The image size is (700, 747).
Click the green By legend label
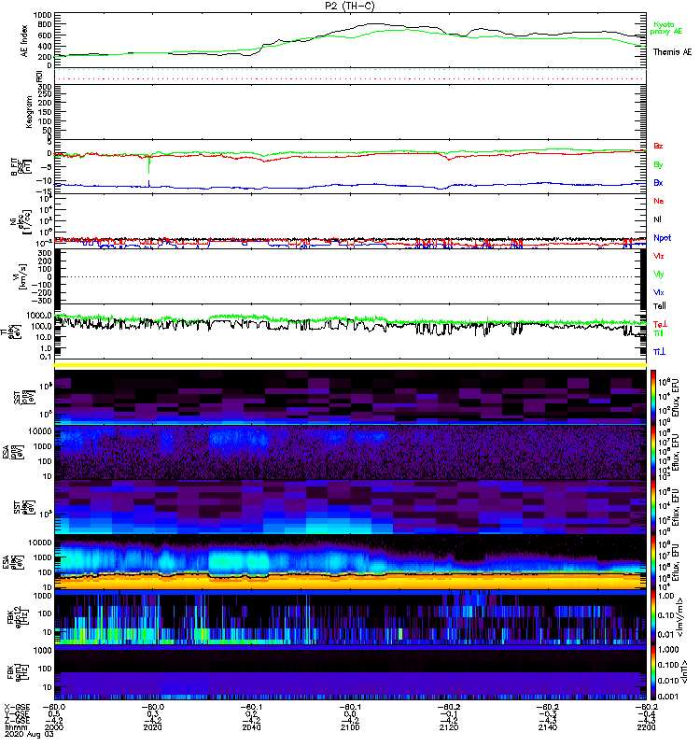[x=658, y=165]
